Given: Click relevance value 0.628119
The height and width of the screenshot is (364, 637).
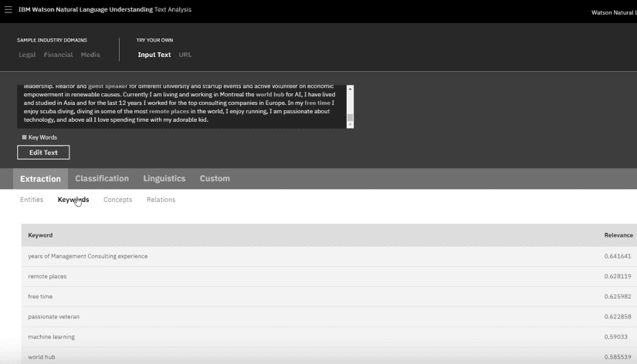Looking at the screenshot, I should (x=618, y=276).
